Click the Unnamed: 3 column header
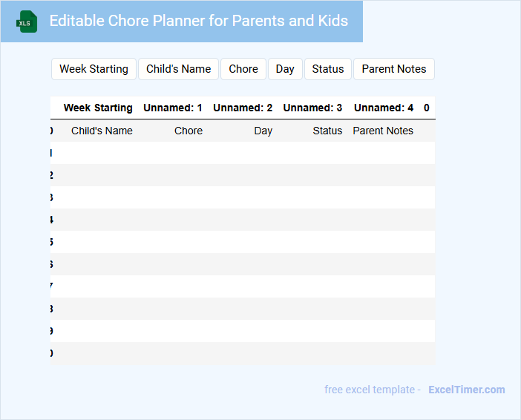The height and width of the screenshot is (420, 521). pos(312,108)
